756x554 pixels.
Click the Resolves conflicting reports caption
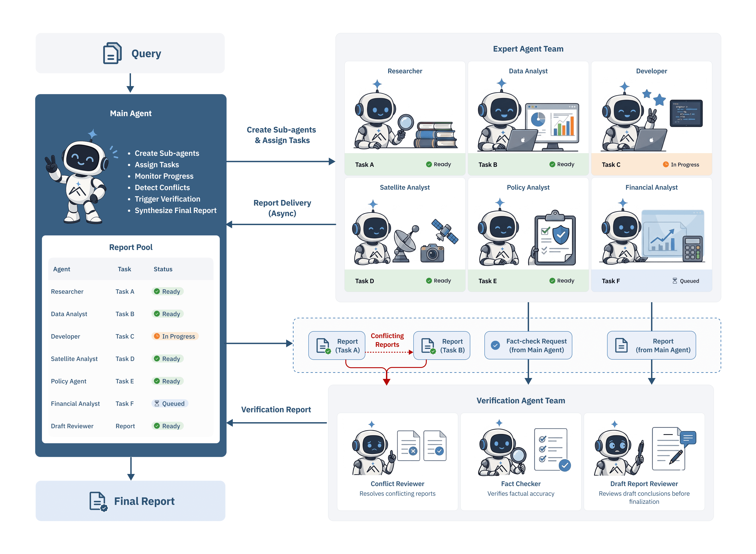pyautogui.click(x=397, y=494)
